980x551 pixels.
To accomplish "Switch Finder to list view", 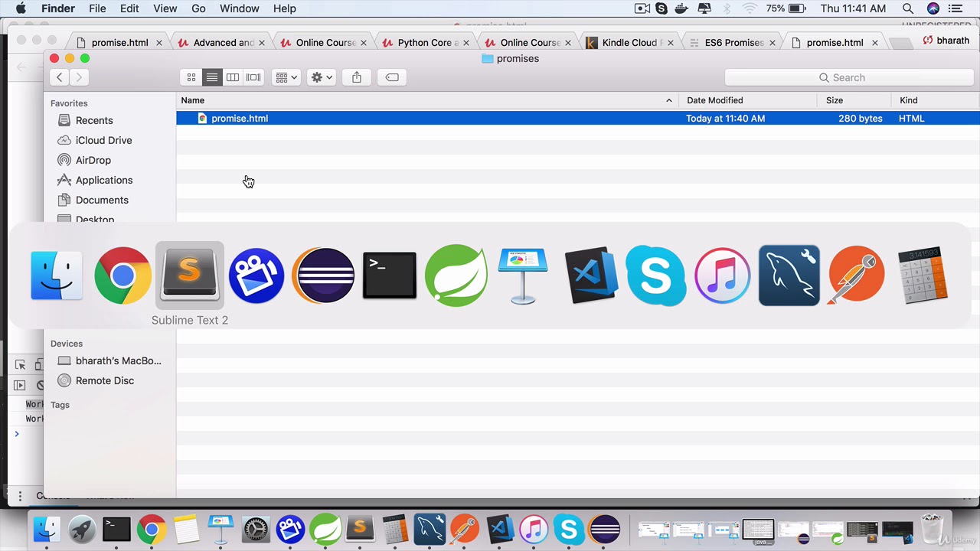I will tap(212, 77).
